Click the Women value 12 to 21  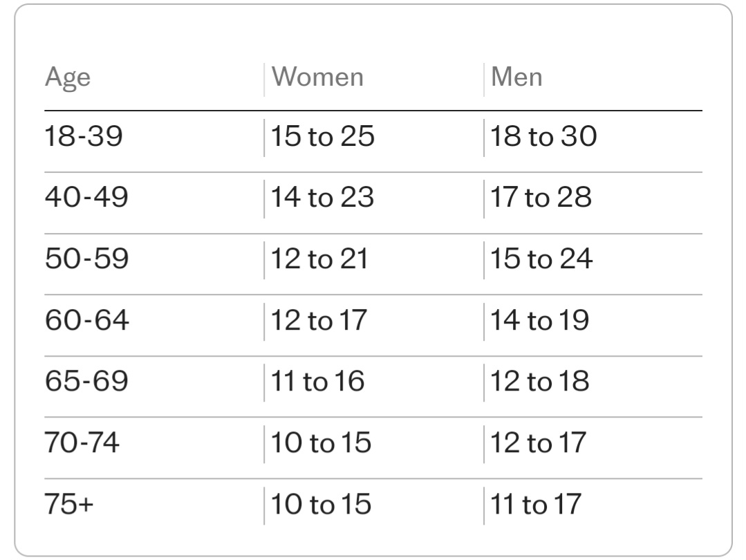point(319,259)
